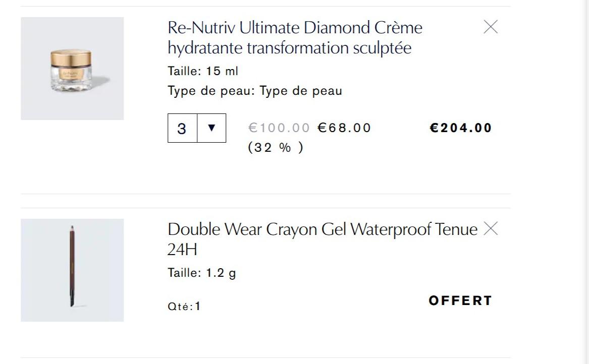Click the (32 %) discount percentage

pyautogui.click(x=276, y=148)
